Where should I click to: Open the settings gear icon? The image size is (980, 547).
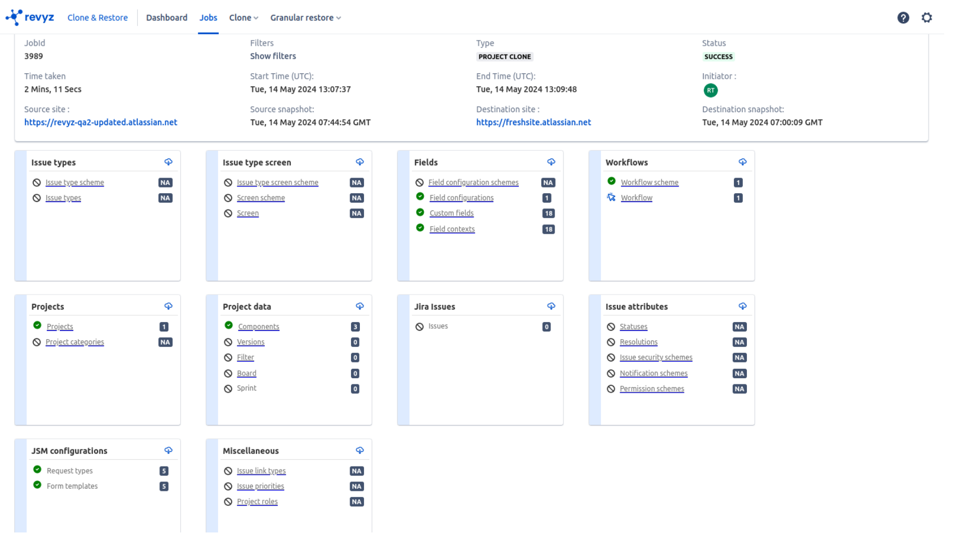pyautogui.click(x=927, y=18)
